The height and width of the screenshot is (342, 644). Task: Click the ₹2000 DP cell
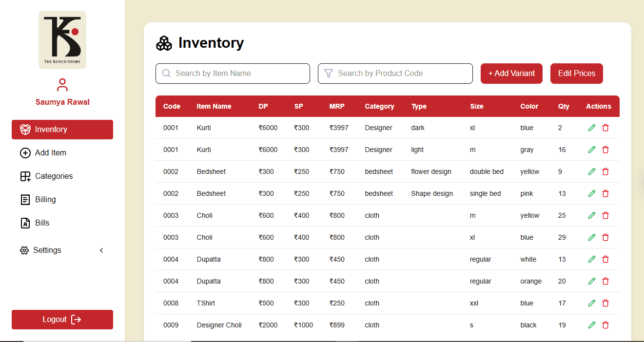(x=268, y=325)
